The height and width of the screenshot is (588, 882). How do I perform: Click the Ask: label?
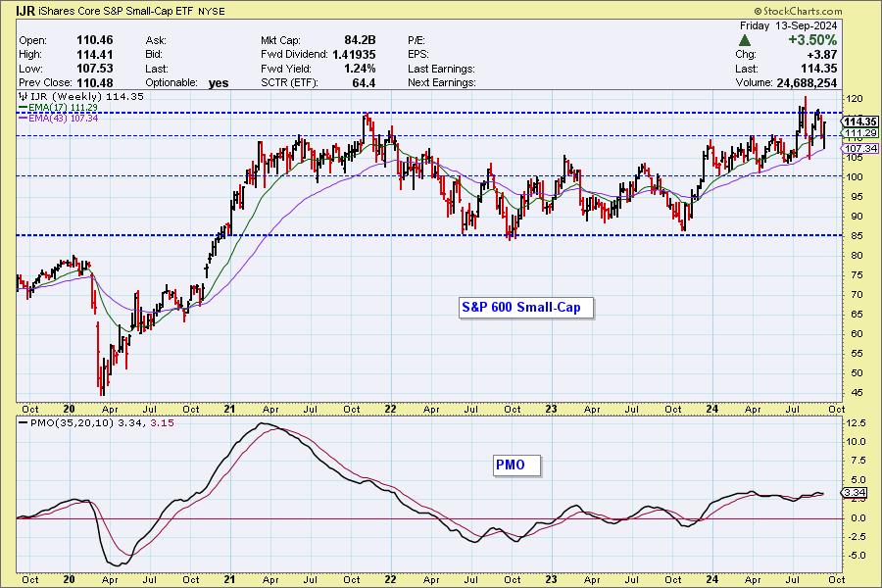(x=156, y=40)
